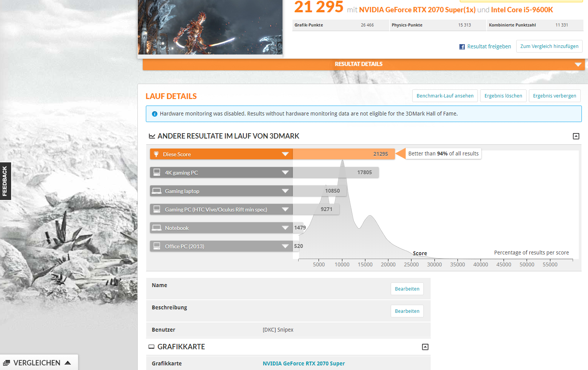Click the Resultat freigeben link
This screenshot has width=588, height=370.
tap(489, 46)
